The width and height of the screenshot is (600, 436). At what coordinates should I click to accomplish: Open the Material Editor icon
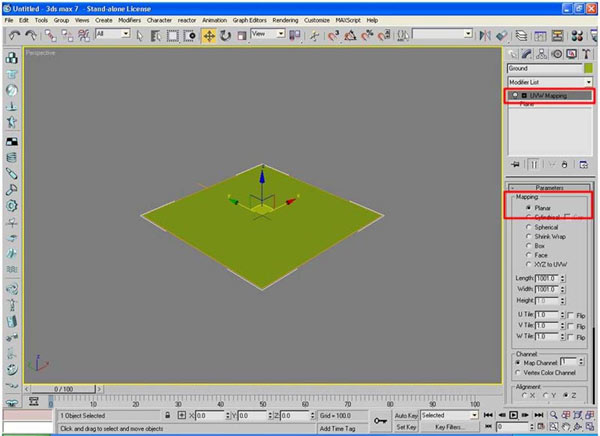(x=577, y=36)
